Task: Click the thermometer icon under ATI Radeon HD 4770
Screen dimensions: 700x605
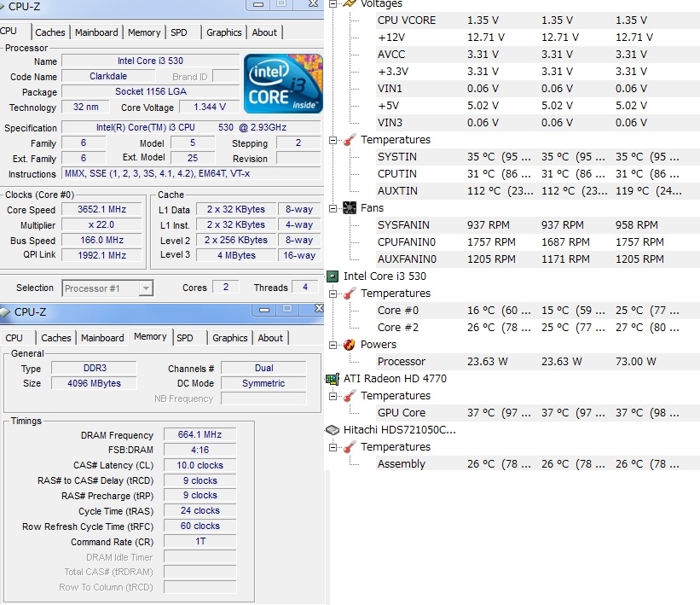Action: (349, 396)
